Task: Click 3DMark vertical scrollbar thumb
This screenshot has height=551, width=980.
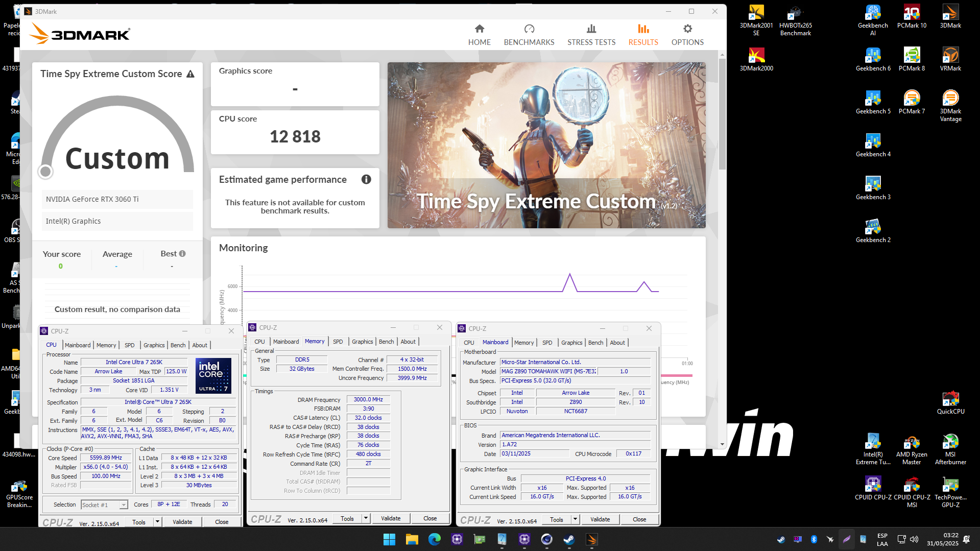Action: click(722, 113)
